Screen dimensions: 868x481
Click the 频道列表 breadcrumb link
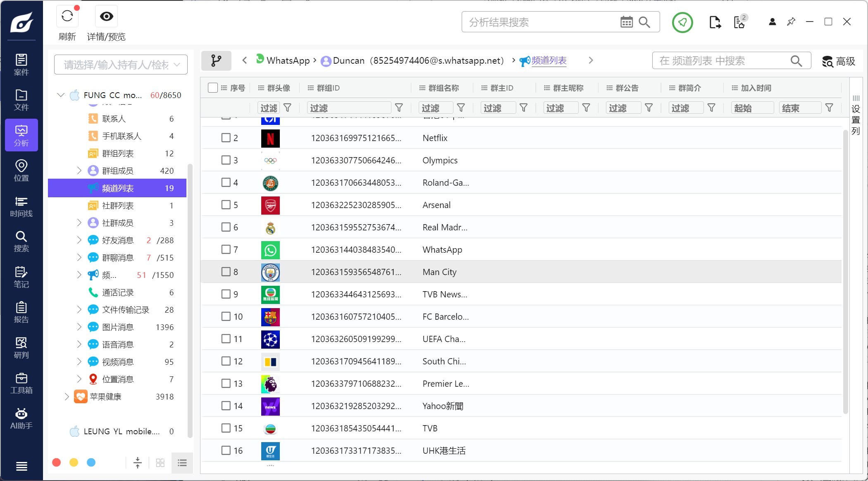pos(548,61)
